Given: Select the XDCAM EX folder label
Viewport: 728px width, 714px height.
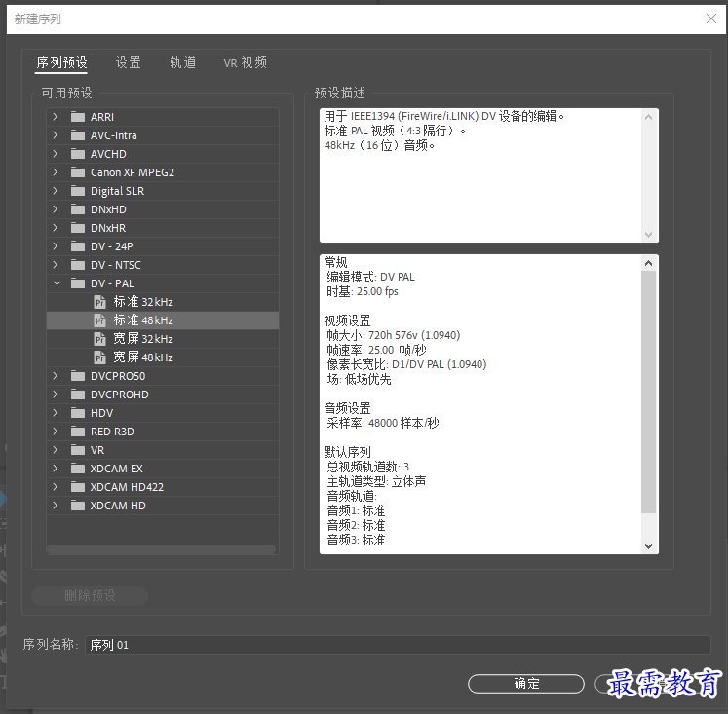Looking at the screenshot, I should click(x=117, y=469).
